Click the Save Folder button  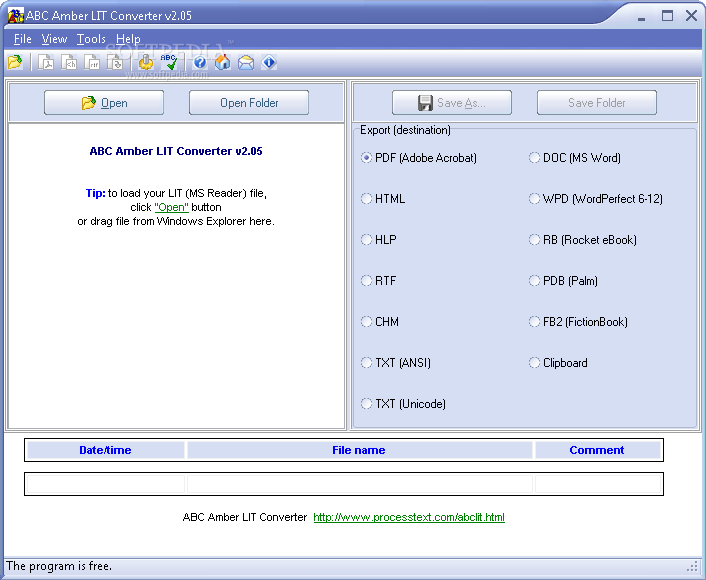(x=597, y=103)
